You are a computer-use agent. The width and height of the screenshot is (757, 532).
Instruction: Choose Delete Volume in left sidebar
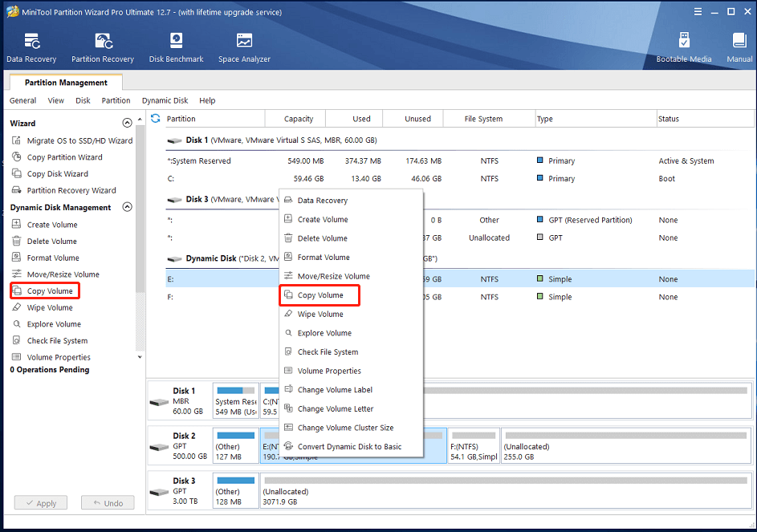tap(44, 241)
